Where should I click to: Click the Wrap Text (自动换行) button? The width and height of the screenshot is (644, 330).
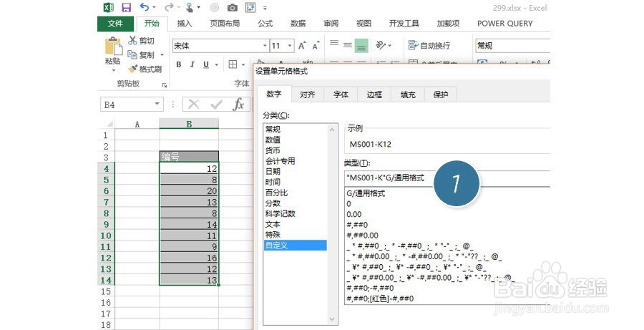click(x=429, y=46)
